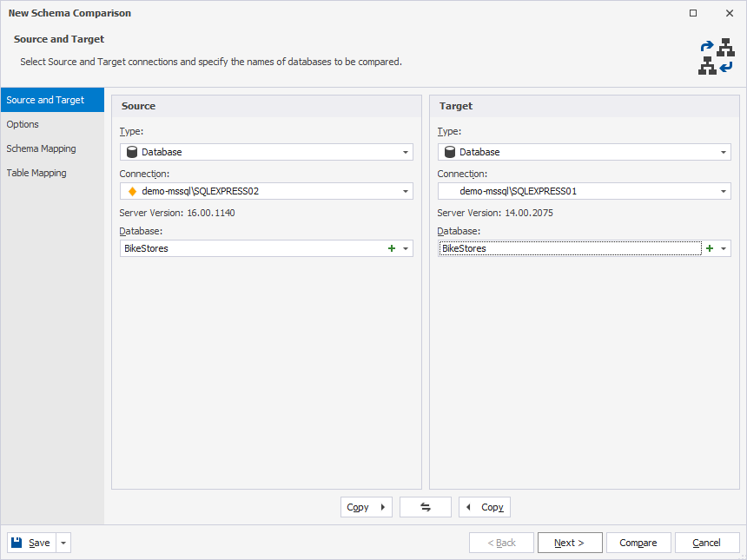Open the Source Type dropdown
This screenshot has width=747, height=560.
(x=406, y=151)
